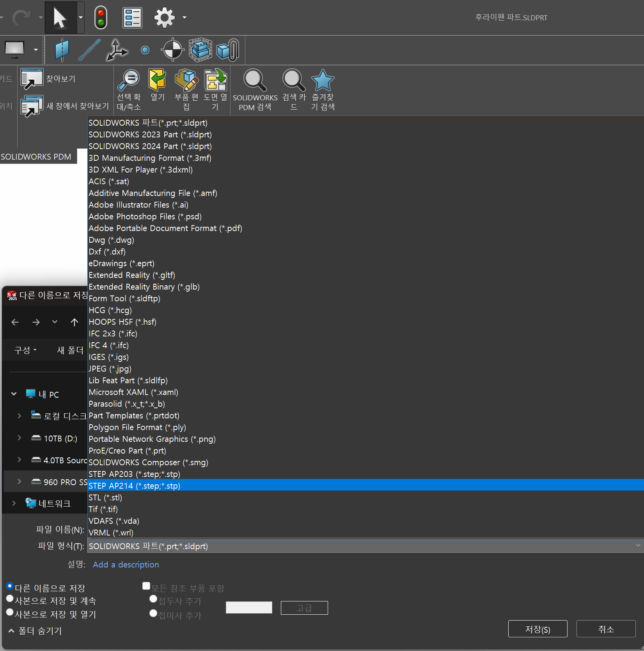The width and height of the screenshot is (644, 651).
Task: Open the 파일 형식 combo box
Action: click(x=365, y=546)
